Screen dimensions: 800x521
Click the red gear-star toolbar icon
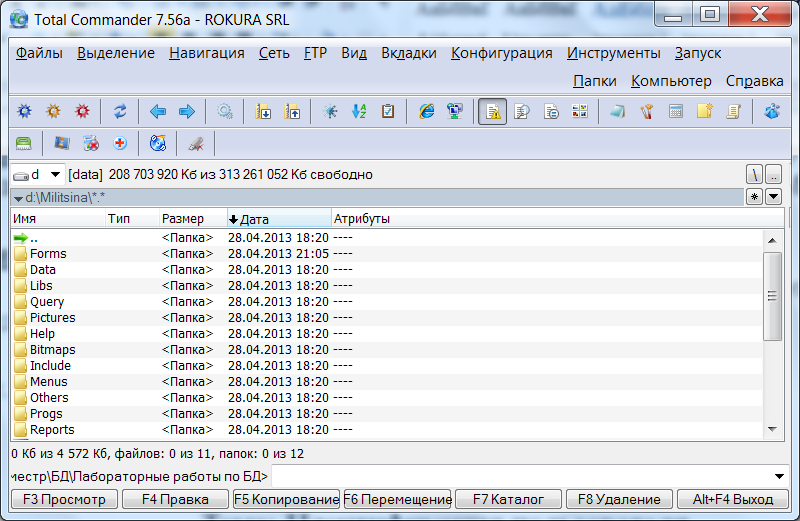click(x=82, y=111)
